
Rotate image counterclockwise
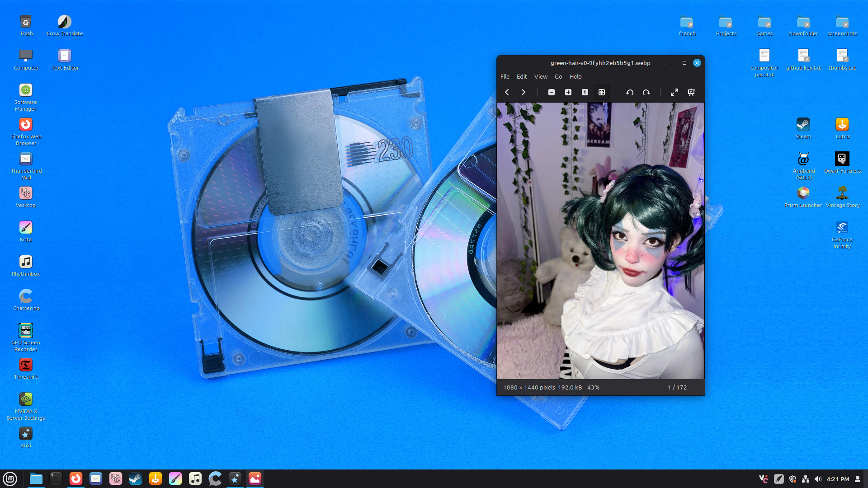(630, 92)
